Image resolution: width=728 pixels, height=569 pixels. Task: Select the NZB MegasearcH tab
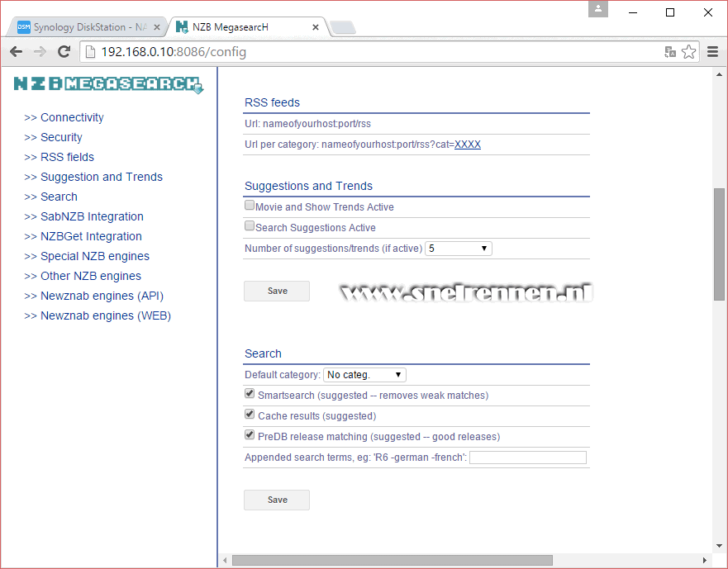(x=246, y=27)
